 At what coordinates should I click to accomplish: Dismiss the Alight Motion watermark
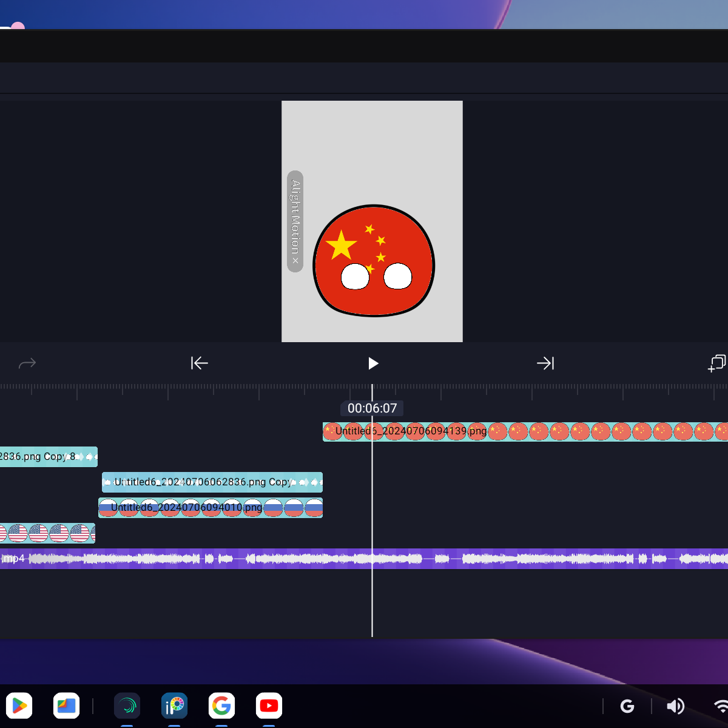pos(295,261)
